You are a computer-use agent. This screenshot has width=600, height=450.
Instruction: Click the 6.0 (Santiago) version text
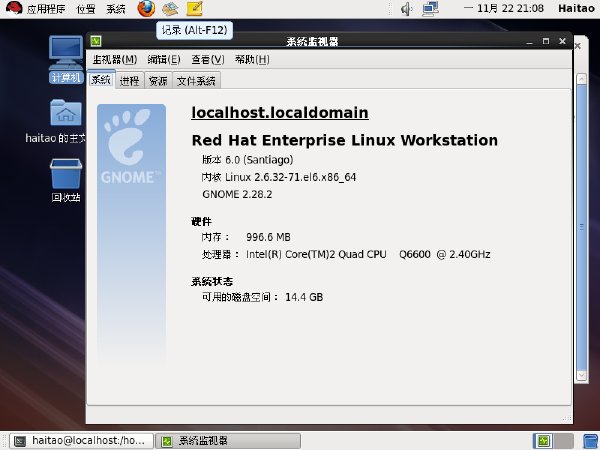coord(259,160)
